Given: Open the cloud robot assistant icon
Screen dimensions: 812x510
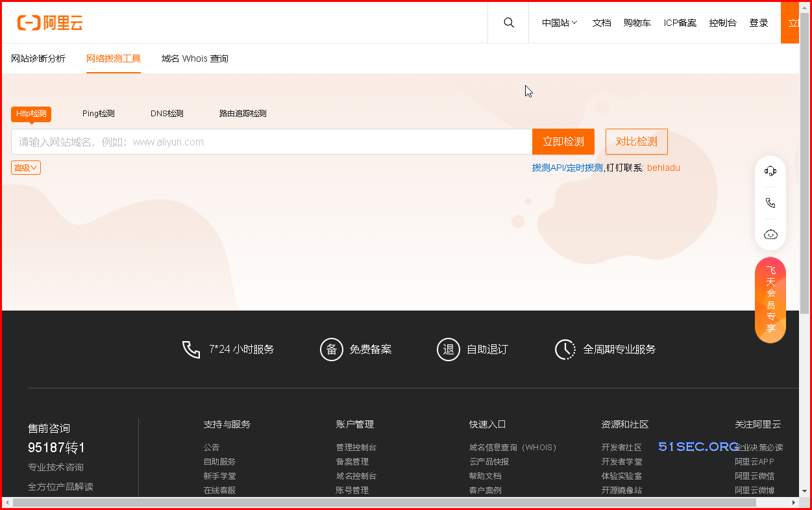Looking at the screenshot, I should click(x=770, y=235).
